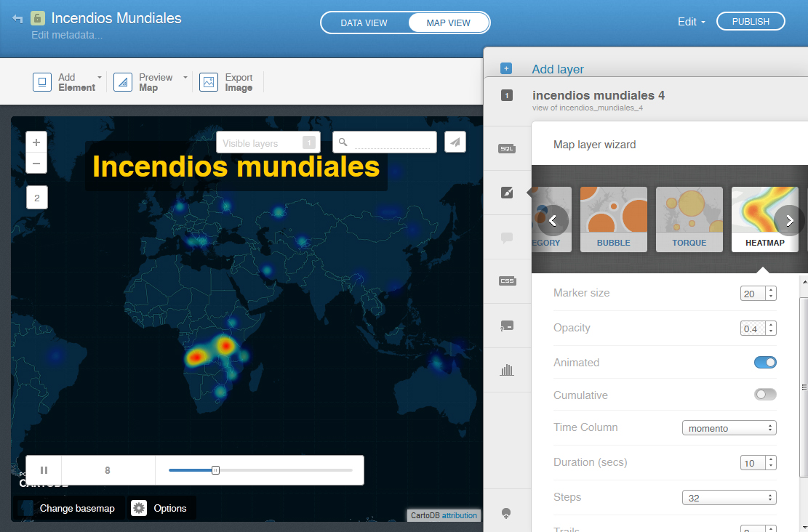
Task: Open the wizard brush icon
Action: tap(507, 193)
